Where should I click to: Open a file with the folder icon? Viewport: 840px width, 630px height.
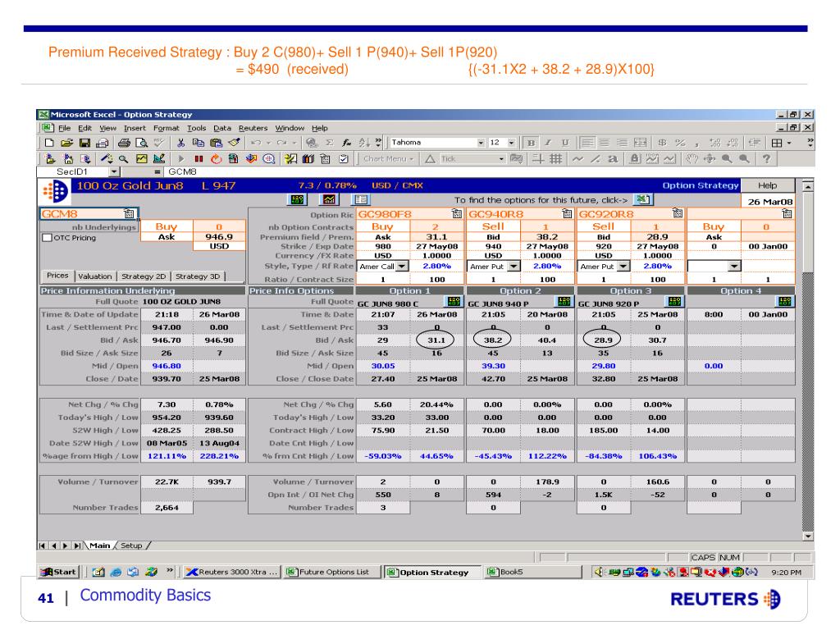(x=67, y=143)
